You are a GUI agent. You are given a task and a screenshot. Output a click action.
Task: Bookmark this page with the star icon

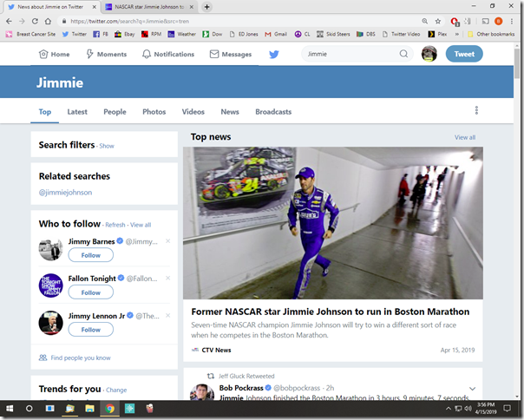[x=438, y=21]
